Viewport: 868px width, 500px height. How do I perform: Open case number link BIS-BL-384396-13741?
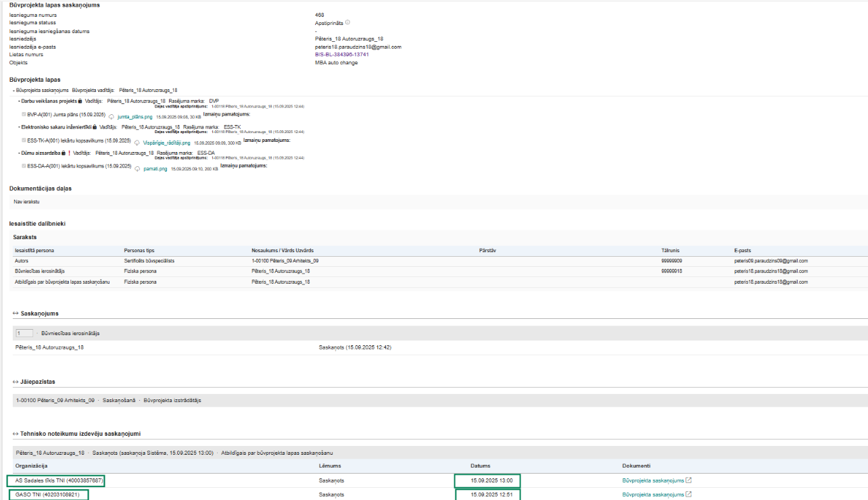[x=341, y=54]
